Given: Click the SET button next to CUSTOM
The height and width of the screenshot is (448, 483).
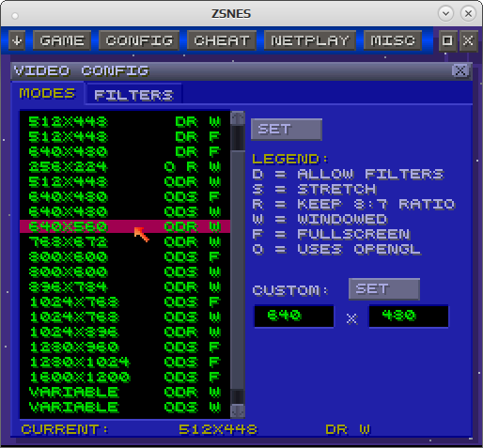Looking at the screenshot, I should (384, 289).
